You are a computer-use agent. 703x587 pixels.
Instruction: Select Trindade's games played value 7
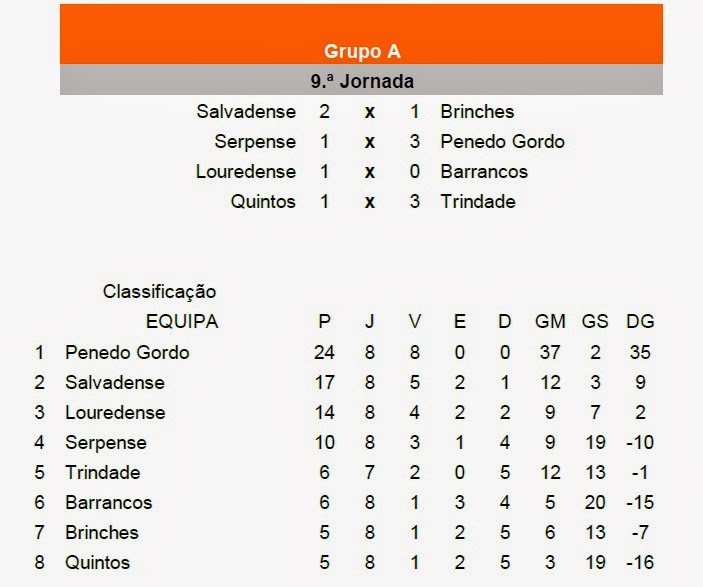click(x=369, y=472)
